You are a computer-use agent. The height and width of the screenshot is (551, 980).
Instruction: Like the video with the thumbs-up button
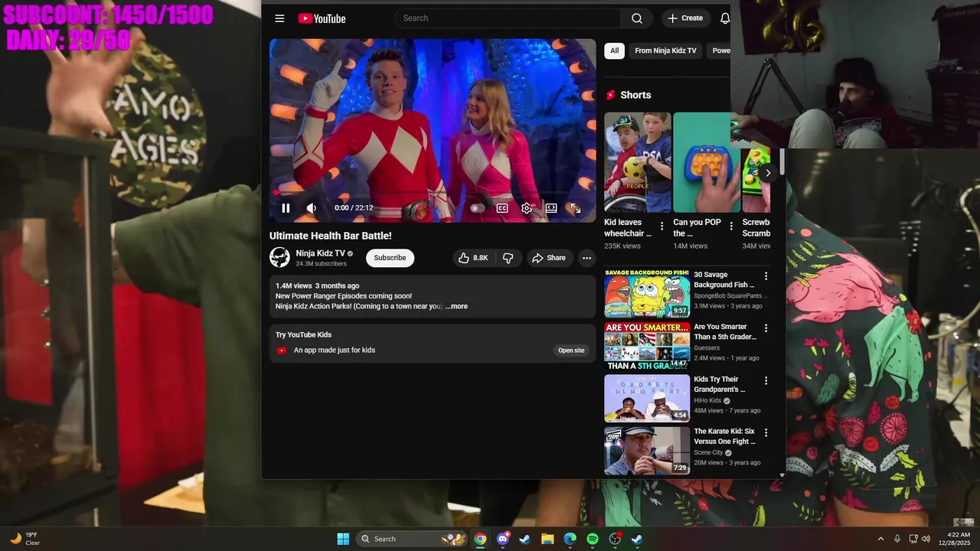click(x=473, y=258)
